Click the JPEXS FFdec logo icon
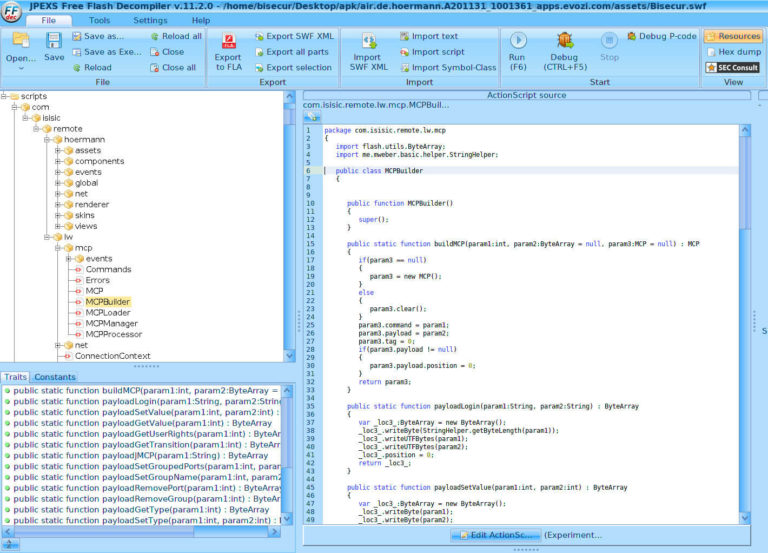 pyautogui.click(x=11, y=11)
